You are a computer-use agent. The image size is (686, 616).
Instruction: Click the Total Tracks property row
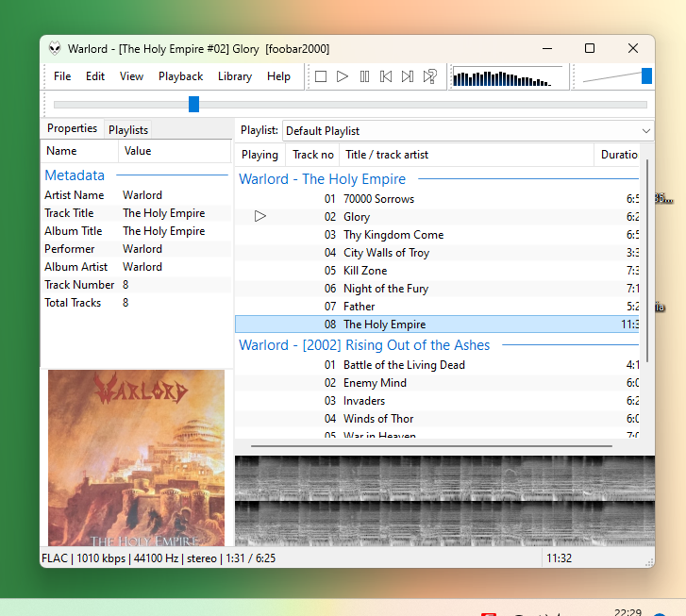136,303
